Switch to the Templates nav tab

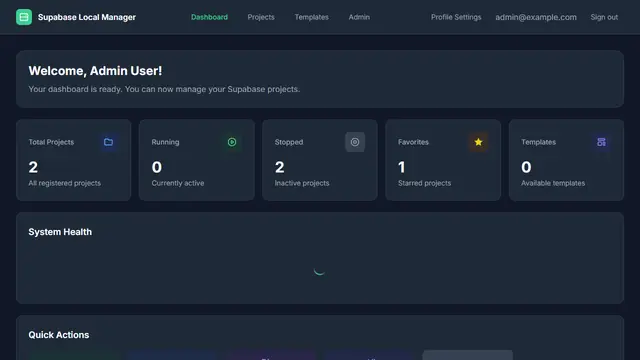(311, 17)
